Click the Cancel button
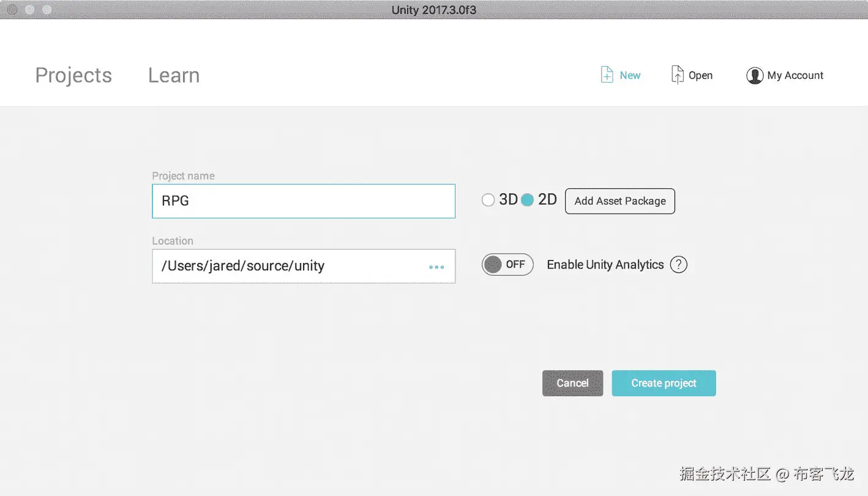868x496 pixels. 572,383
